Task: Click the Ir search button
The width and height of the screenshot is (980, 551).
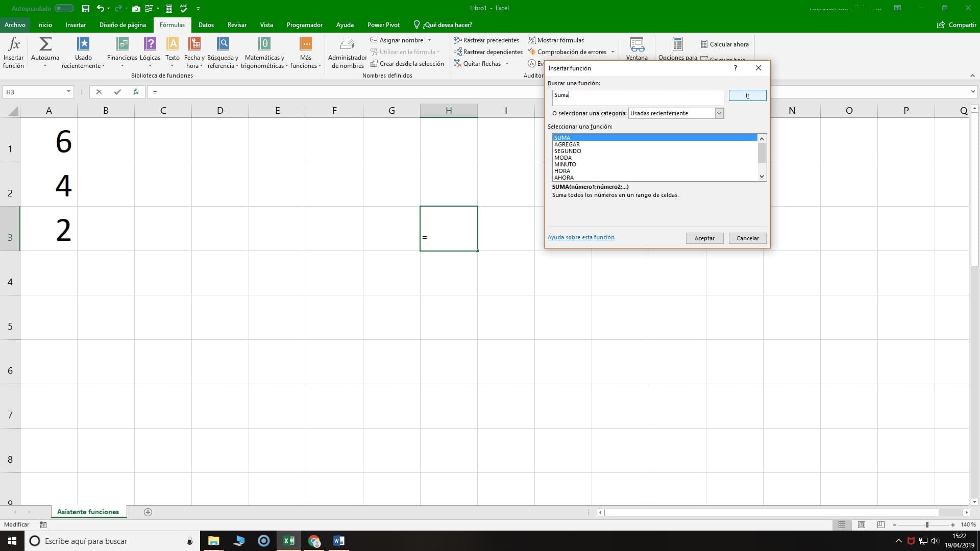Action: pos(747,95)
